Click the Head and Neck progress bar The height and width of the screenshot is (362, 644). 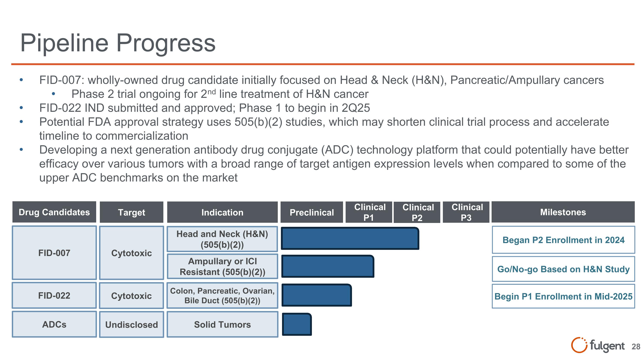350,238
